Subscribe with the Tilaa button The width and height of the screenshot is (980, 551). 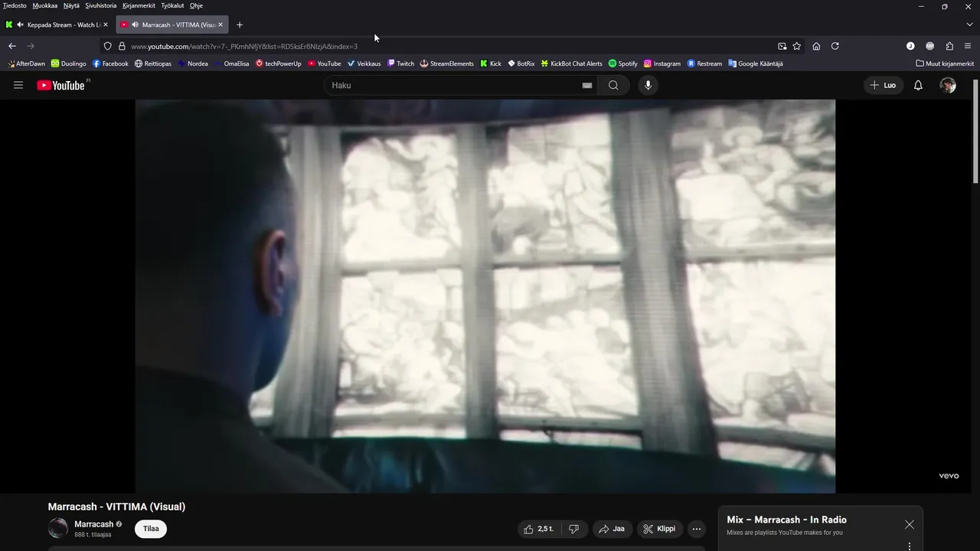(151, 529)
